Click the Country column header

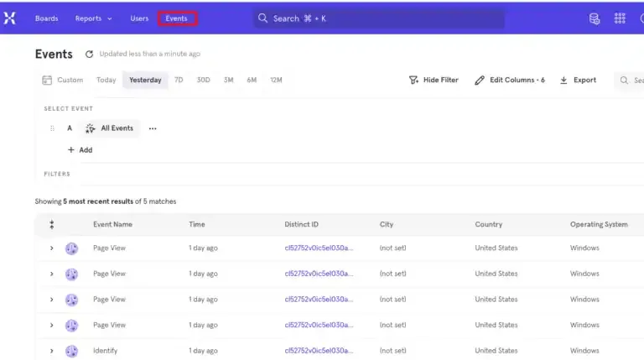point(489,224)
